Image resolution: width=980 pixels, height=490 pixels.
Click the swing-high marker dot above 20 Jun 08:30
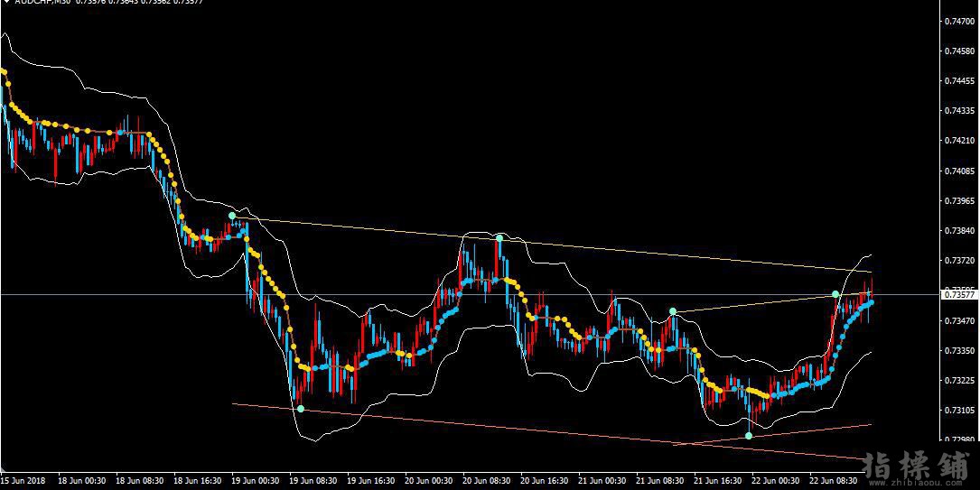[499, 238]
